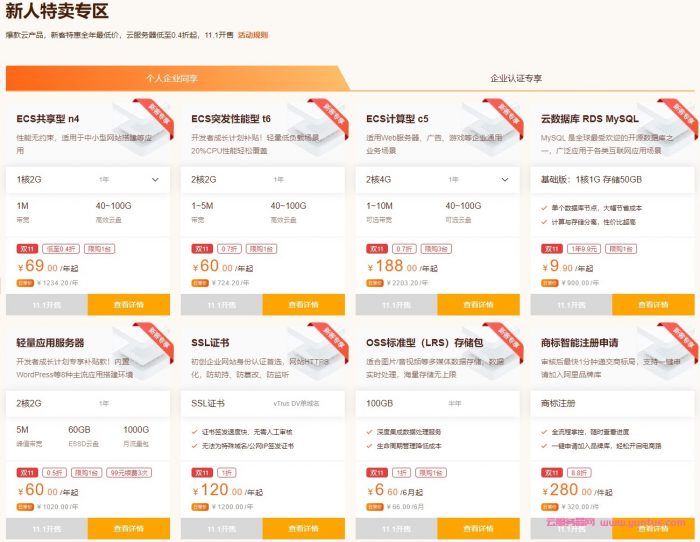The width and height of the screenshot is (700, 542).
Task: Click the 双11 tag on SSL证书
Action: click(x=202, y=472)
